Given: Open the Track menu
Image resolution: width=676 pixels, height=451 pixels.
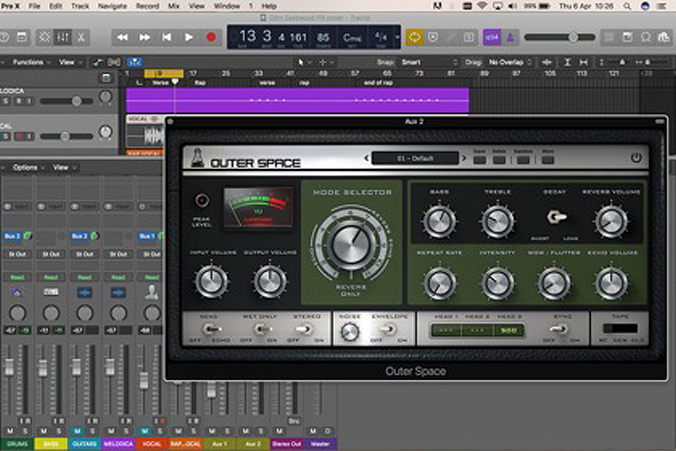Looking at the screenshot, I should [x=80, y=6].
